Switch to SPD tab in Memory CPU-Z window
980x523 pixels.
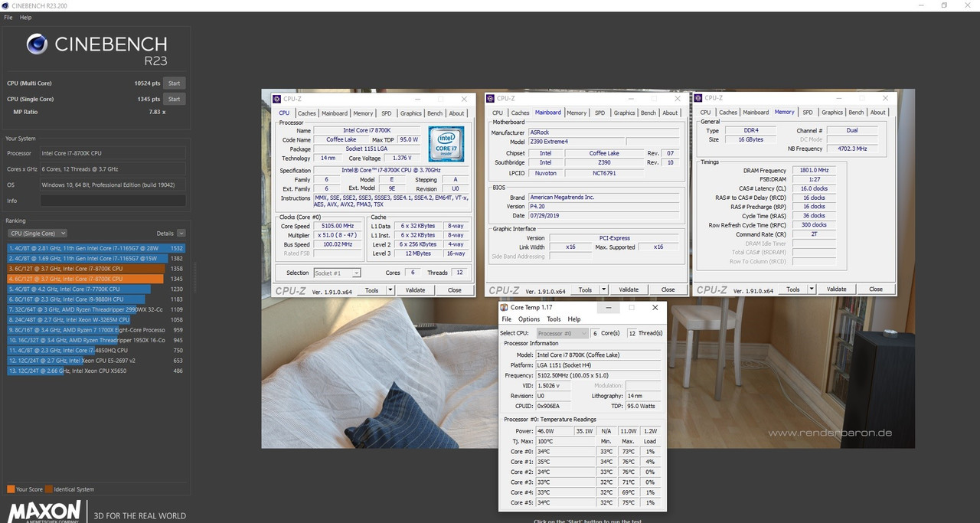pos(808,113)
